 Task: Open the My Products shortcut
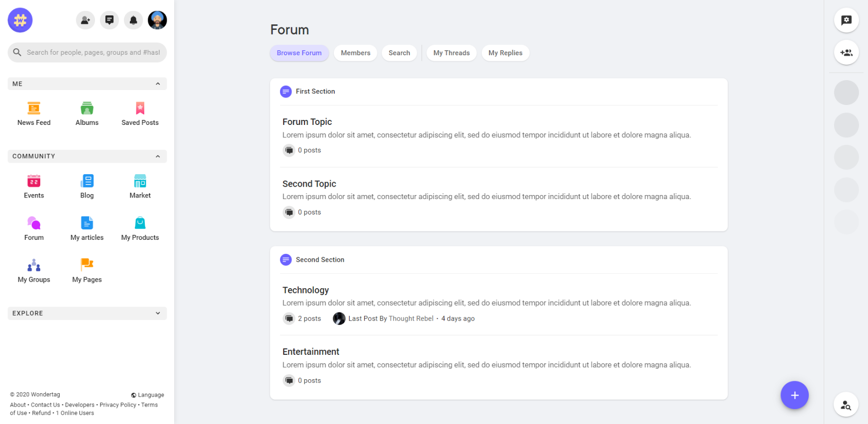[x=140, y=229]
